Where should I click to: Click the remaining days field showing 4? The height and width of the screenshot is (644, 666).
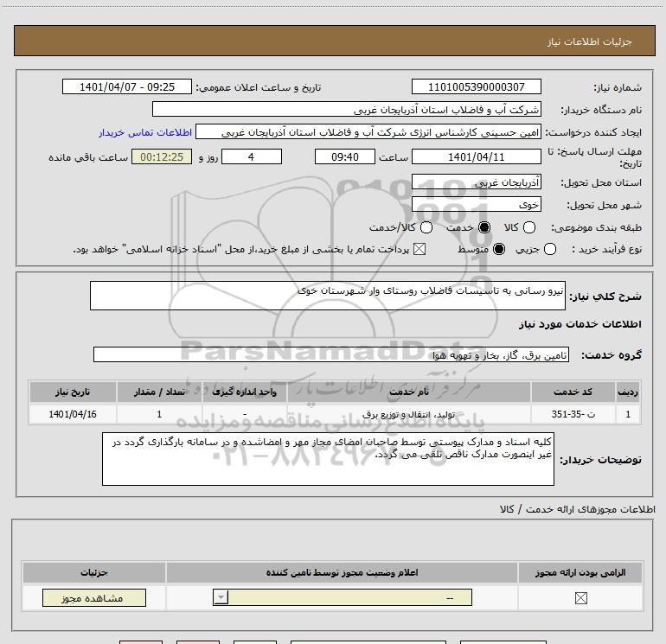pyautogui.click(x=252, y=156)
